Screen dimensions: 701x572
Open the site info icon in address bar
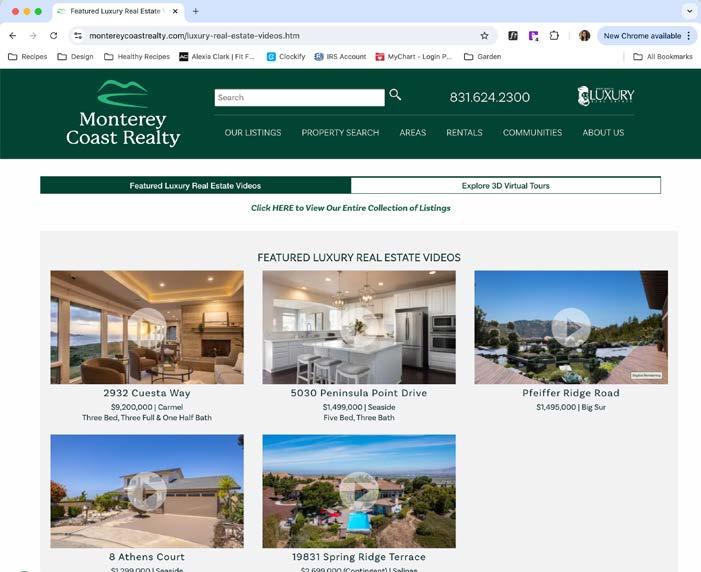coord(78,36)
